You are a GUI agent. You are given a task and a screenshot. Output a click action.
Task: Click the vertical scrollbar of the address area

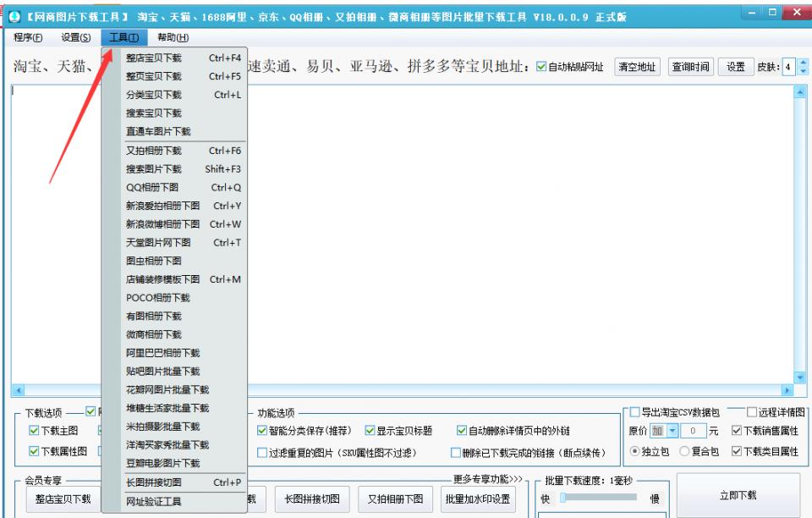click(798, 229)
